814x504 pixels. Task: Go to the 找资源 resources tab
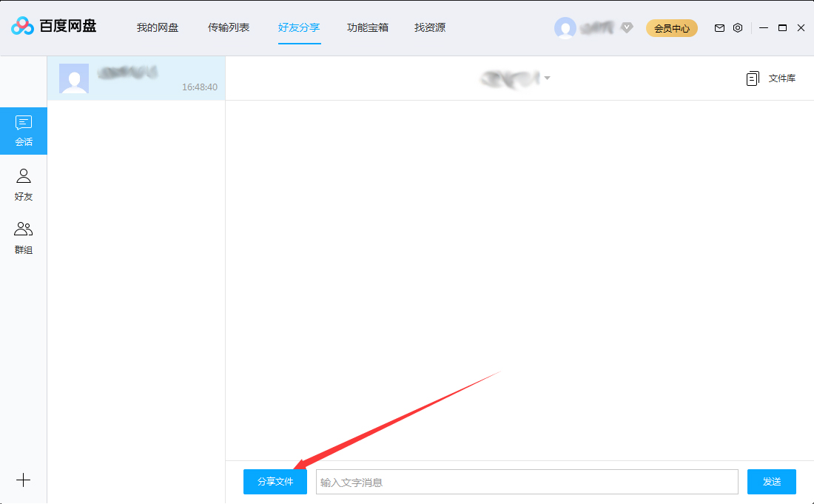[429, 27]
